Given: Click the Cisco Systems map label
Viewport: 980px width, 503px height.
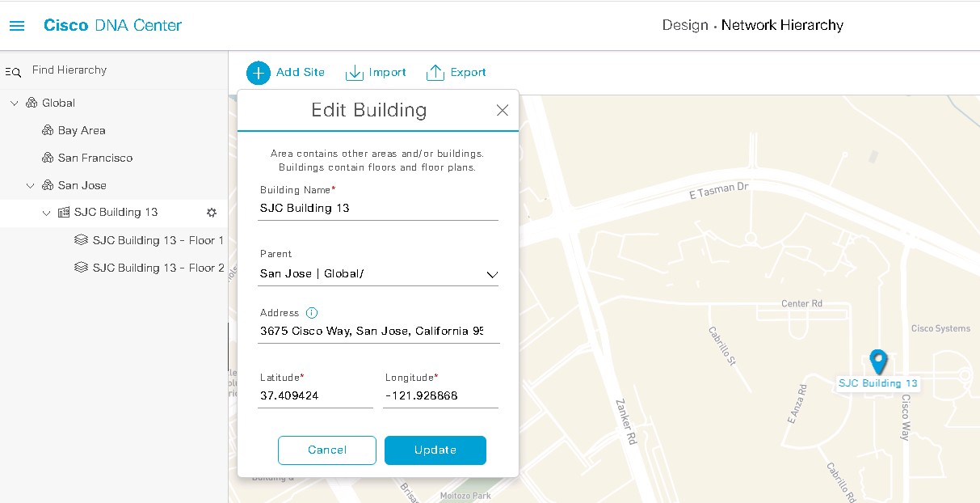Looking at the screenshot, I should pyautogui.click(x=941, y=328).
